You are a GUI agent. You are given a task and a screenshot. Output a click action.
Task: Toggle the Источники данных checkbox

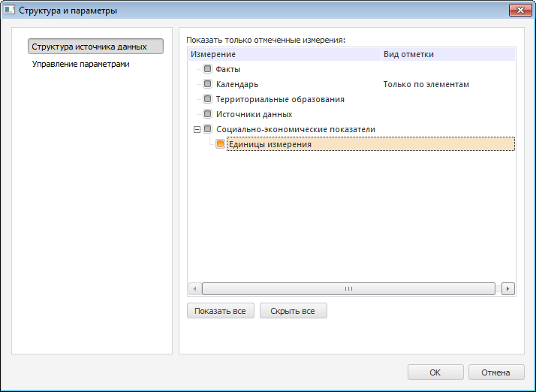(208, 114)
